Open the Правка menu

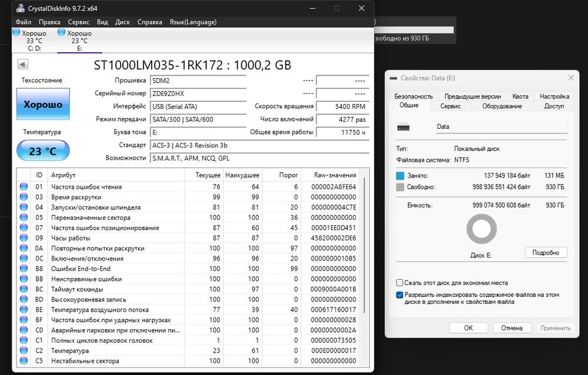tap(49, 22)
